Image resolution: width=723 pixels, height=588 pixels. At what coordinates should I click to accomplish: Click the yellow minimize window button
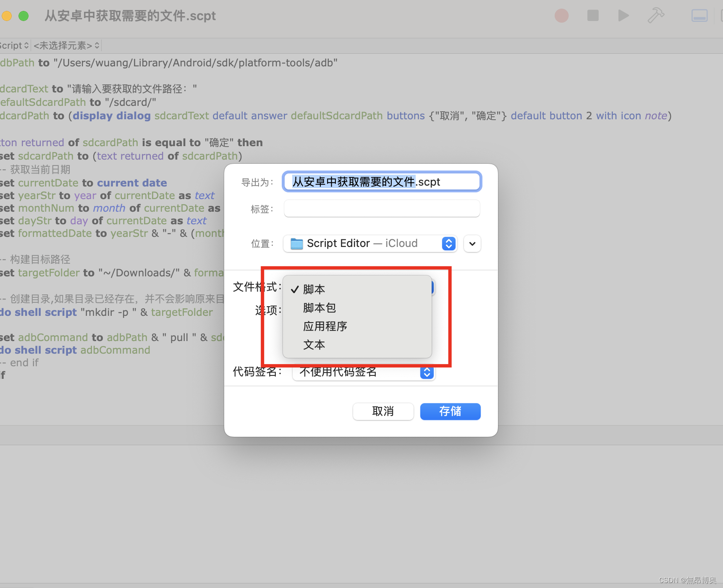(x=6, y=16)
